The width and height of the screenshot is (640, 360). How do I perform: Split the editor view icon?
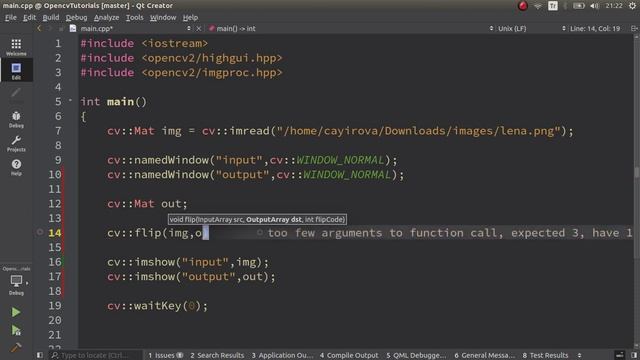pos(634,29)
